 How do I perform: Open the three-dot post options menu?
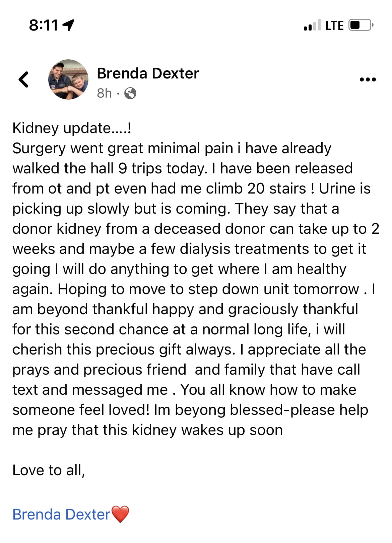coord(368,79)
